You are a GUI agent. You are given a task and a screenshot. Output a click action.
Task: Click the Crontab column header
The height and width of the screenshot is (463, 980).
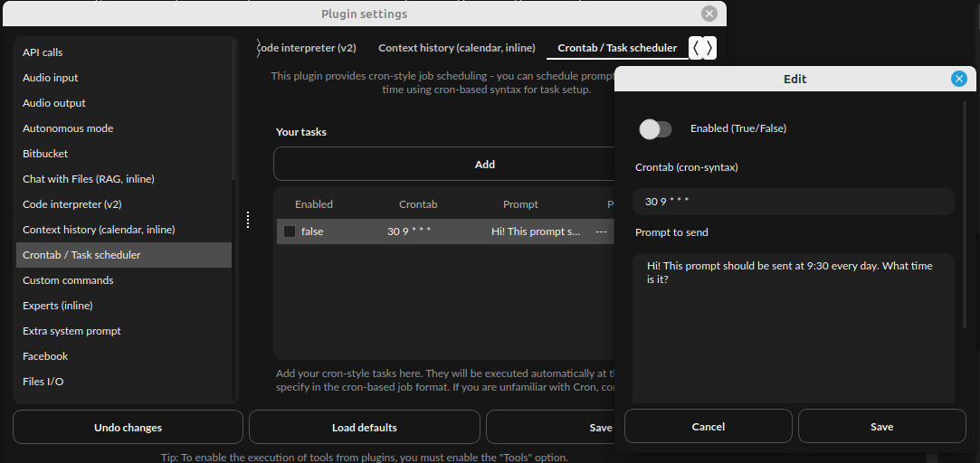[418, 204]
